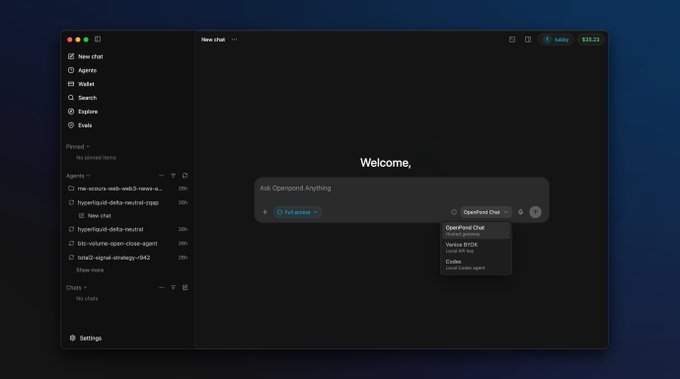
Task: Choose Codex local agent option
Action: 476,265
